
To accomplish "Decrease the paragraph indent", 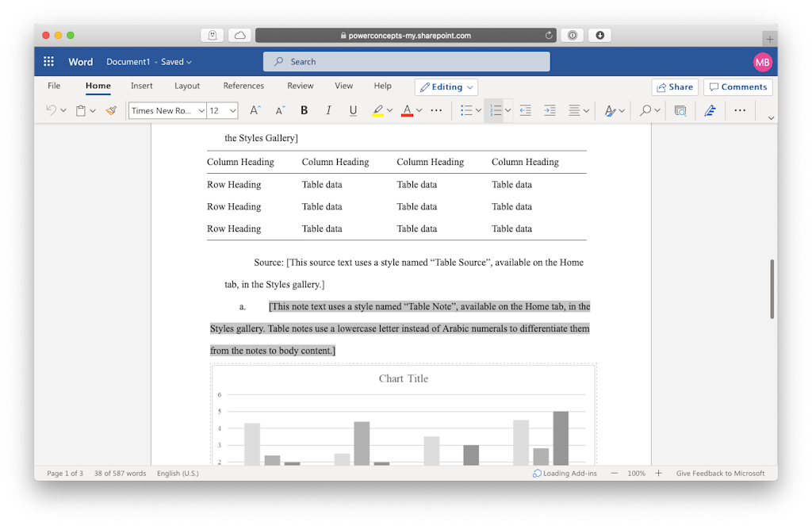I will [525, 110].
